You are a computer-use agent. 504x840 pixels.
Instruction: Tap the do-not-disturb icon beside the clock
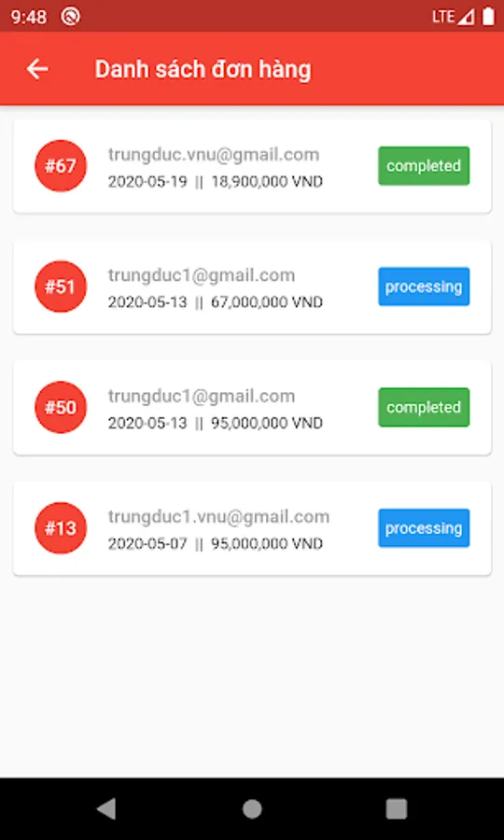click(70, 17)
